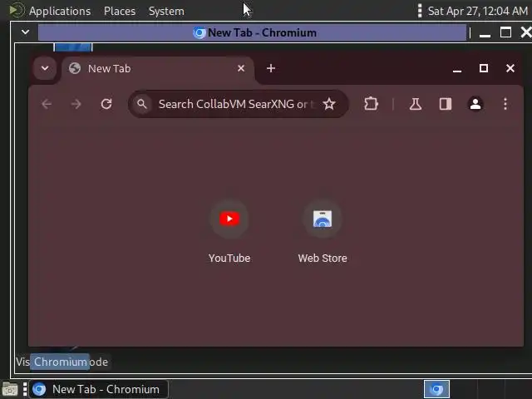Close the inner Chromium window
Viewport: 532px width, 399px height.
(510, 68)
